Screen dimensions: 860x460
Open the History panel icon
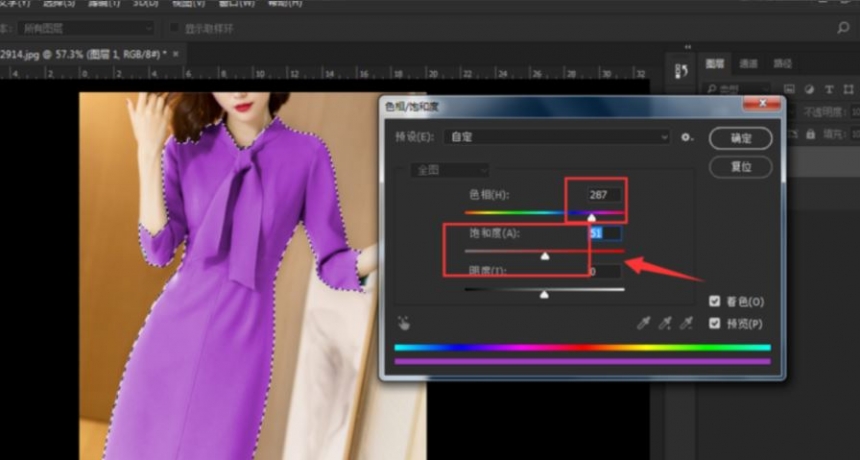[681, 71]
